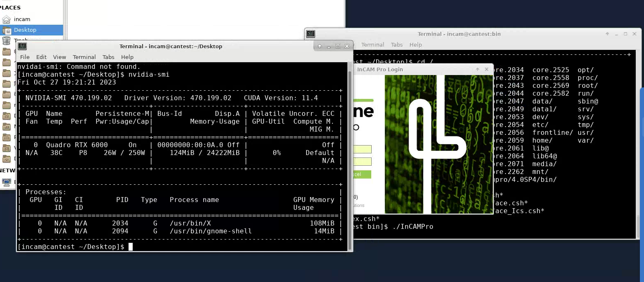Open Help menu in the bin terminal
644x282 pixels.
pyautogui.click(x=416, y=45)
